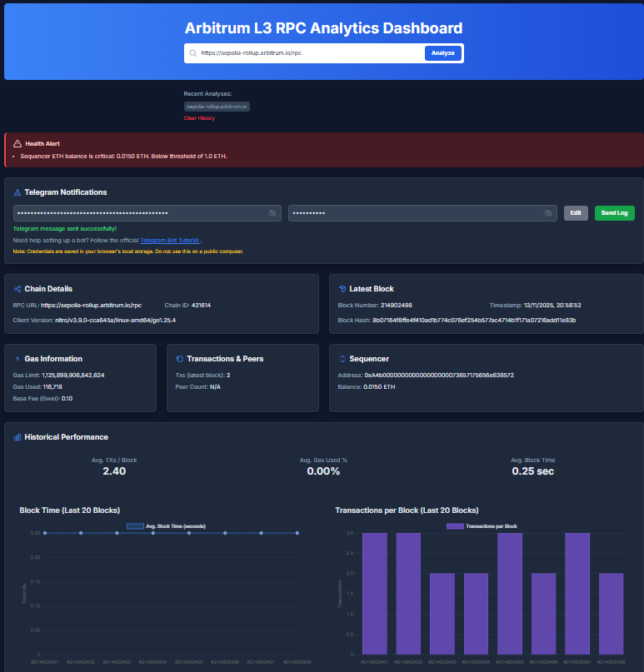Image resolution: width=644 pixels, height=672 pixels.
Task: Click the first bar in Transactions per Block chart
Action: pos(375,594)
